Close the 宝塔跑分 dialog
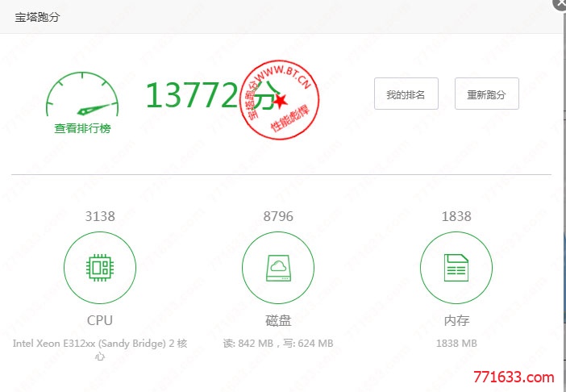This screenshot has height=392, width=566. 560,3
